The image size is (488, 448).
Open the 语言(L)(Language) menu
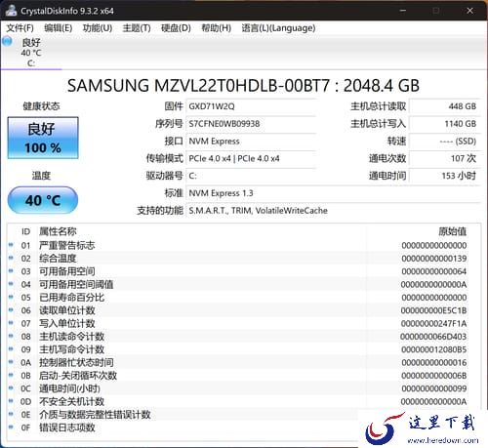tap(278, 28)
